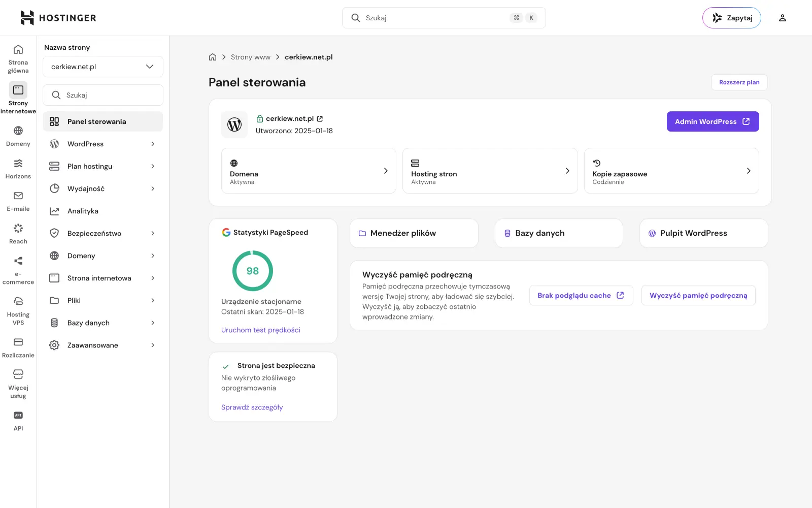Open the cerkiew.net.pl site name dropdown

(103, 67)
